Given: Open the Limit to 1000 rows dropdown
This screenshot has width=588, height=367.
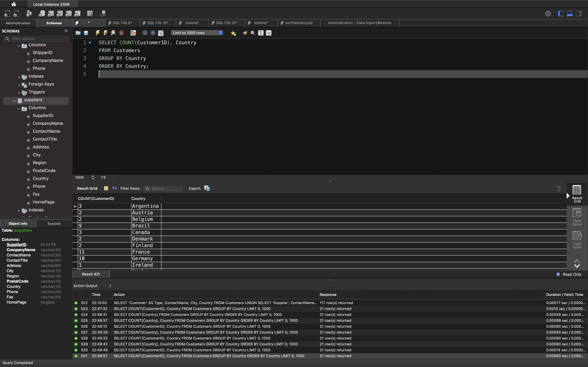Looking at the screenshot, I should tap(197, 33).
